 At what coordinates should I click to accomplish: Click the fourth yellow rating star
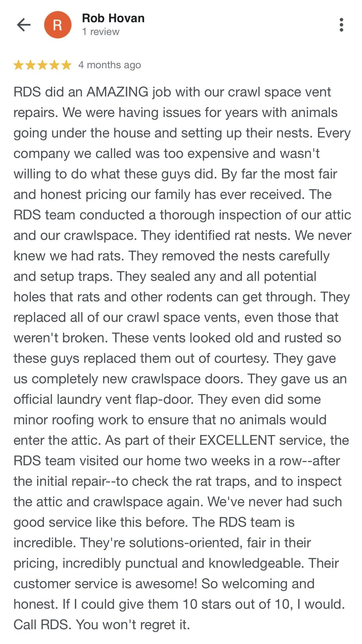(x=54, y=65)
